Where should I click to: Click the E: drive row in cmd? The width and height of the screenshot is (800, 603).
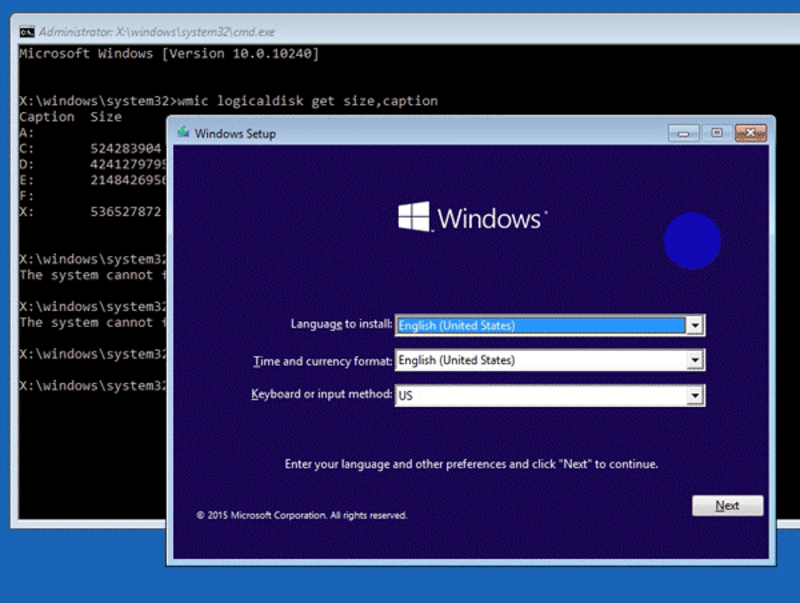click(93, 180)
